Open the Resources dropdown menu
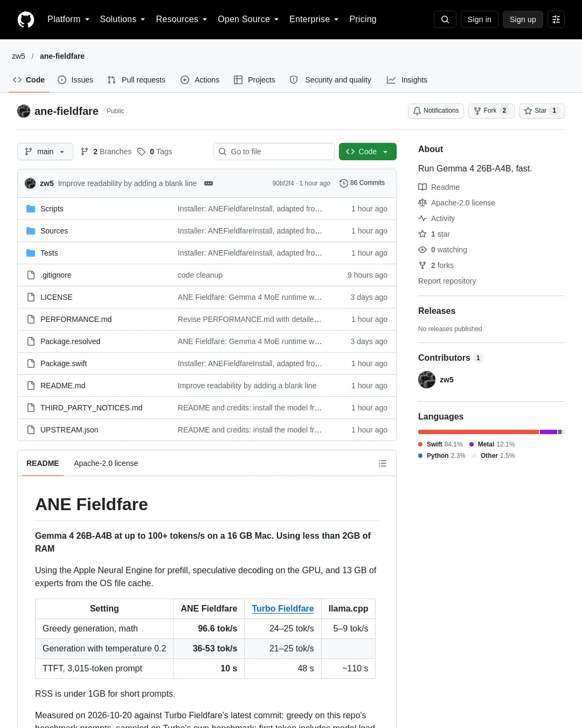 click(x=182, y=19)
